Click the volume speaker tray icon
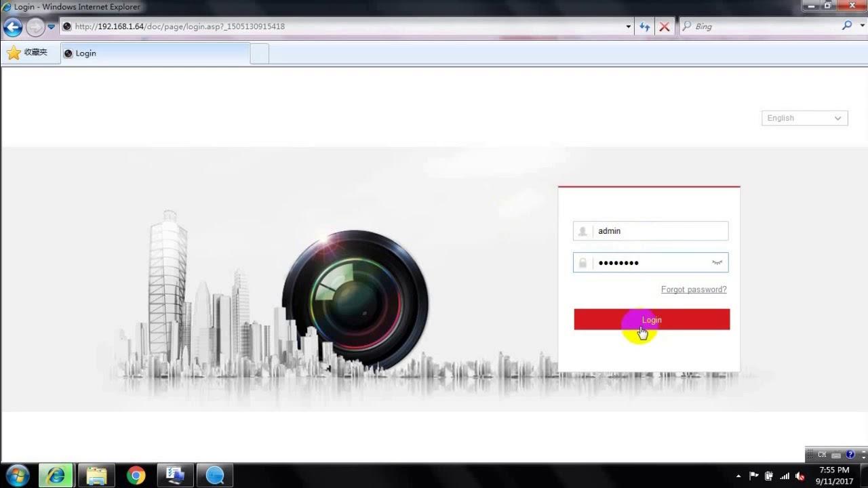868x488 pixels. click(800, 476)
